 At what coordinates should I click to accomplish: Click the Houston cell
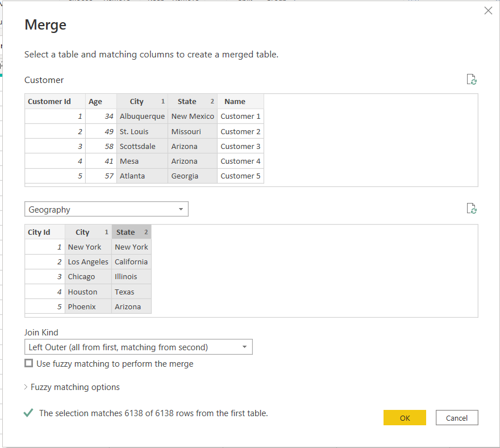click(88, 292)
